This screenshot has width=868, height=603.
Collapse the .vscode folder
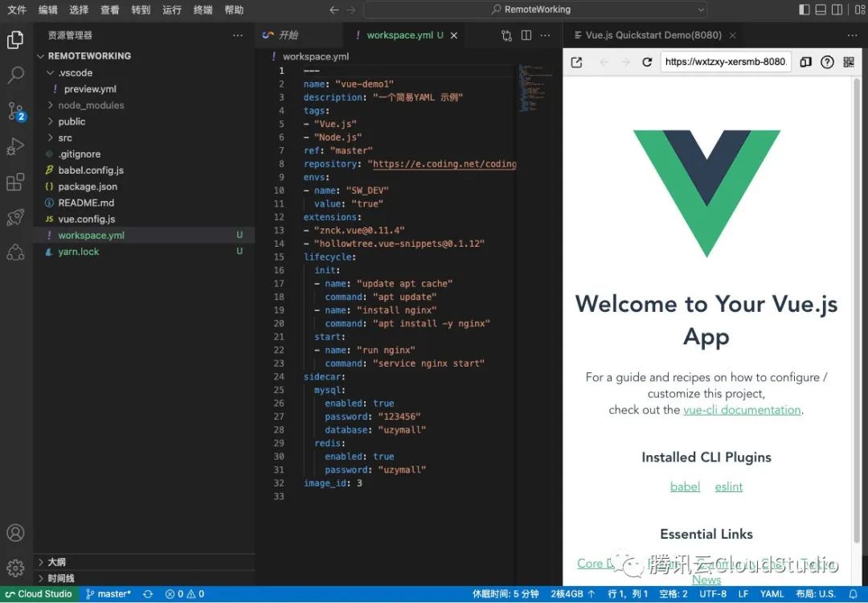[51, 72]
